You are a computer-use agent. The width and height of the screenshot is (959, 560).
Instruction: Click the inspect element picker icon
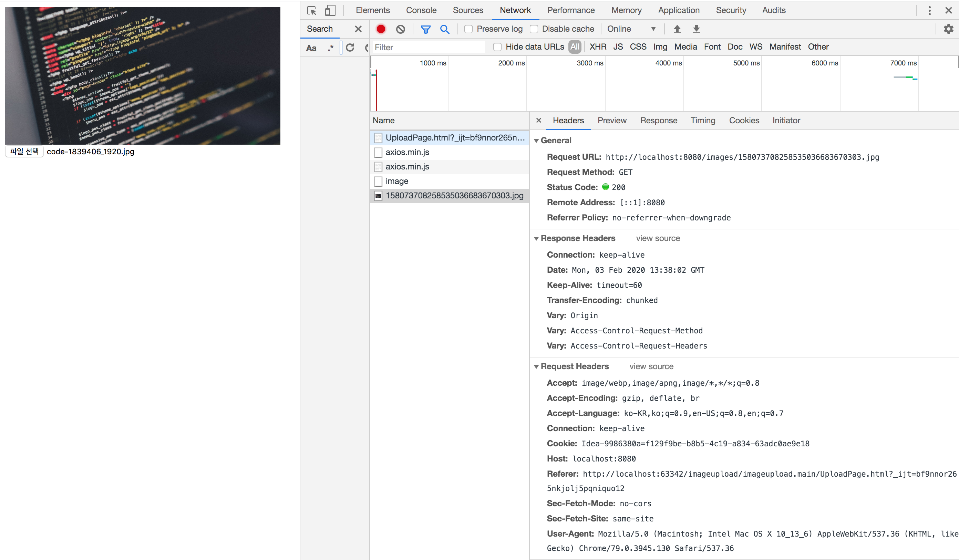312,11
